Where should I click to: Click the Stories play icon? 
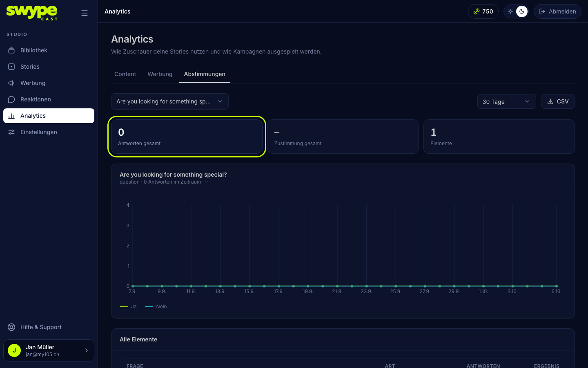tap(11, 67)
